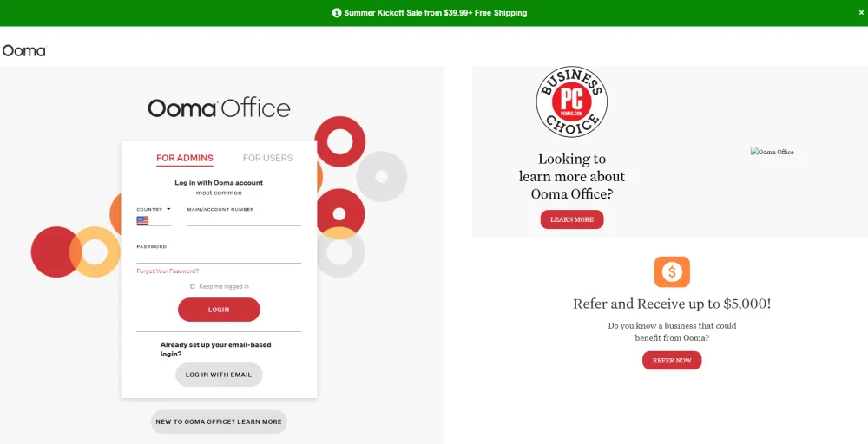Click the Ooma logo in the header
This screenshot has height=444, width=868.
tap(24, 51)
